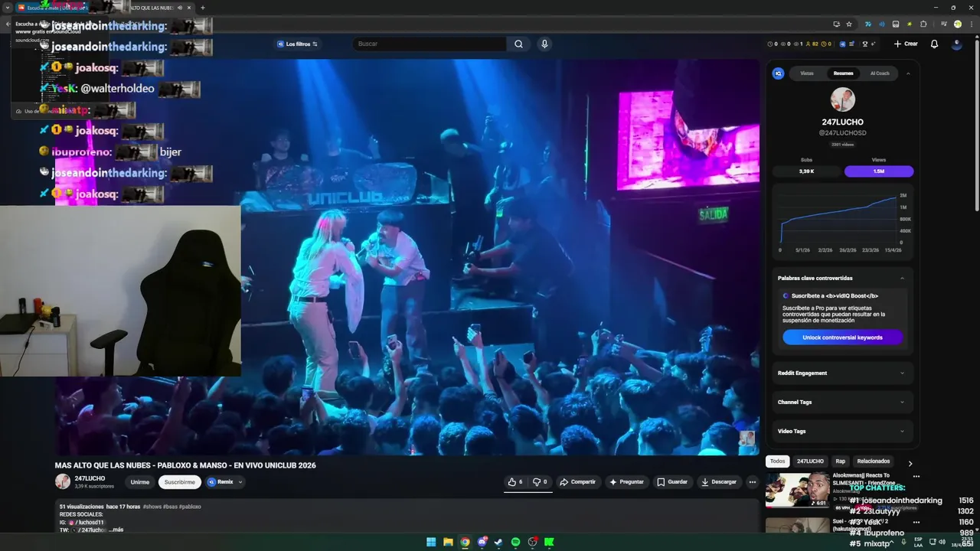Open the AI Coach tab
This screenshot has height=551, width=980.
(880, 73)
